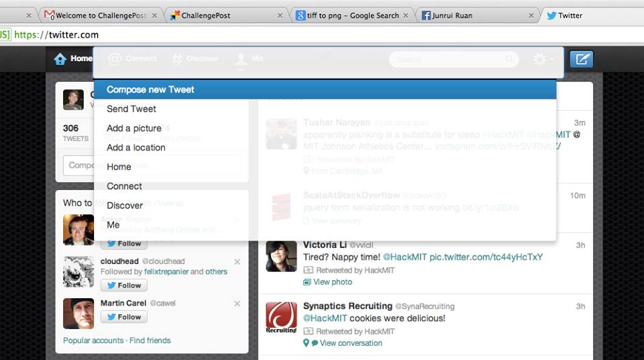Image resolution: width=644 pixels, height=360 pixels.
Task: Close the ChallengePost browser tab
Action: click(280, 15)
